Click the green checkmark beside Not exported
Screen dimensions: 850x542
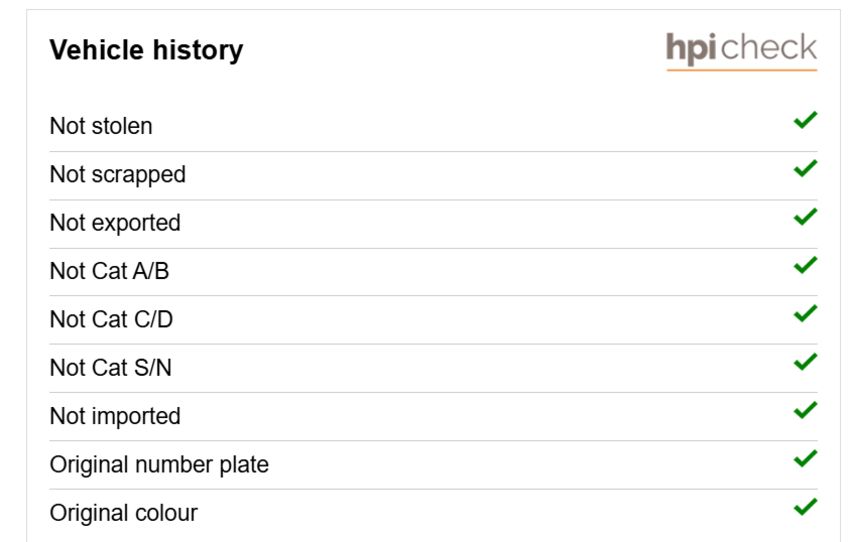806,216
